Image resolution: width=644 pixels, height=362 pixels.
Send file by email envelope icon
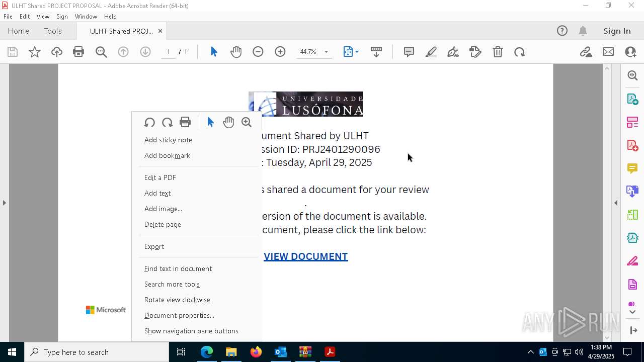pos(608,52)
